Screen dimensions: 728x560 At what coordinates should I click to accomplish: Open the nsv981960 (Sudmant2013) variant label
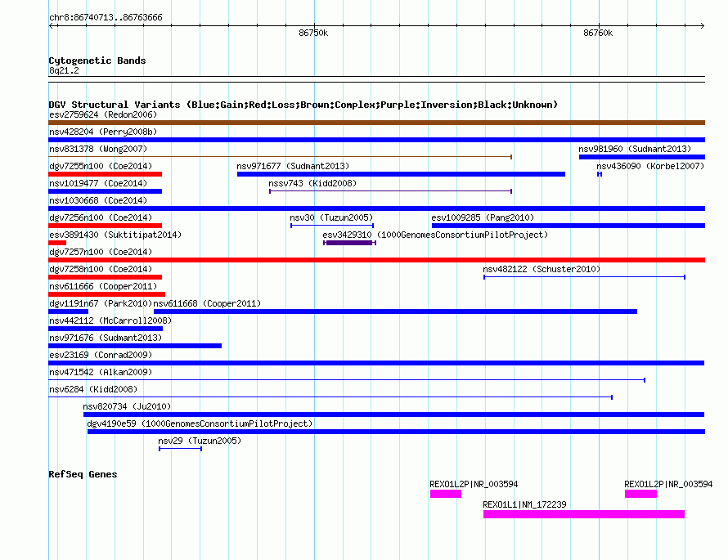(635, 149)
